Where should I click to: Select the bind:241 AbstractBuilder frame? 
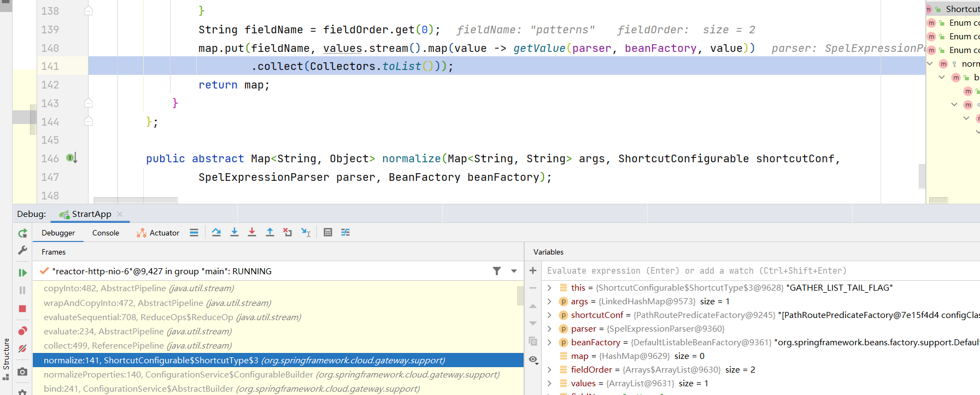[278, 388]
